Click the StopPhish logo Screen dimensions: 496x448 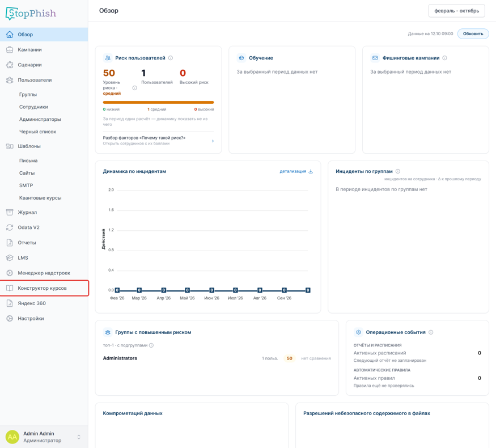pos(31,13)
